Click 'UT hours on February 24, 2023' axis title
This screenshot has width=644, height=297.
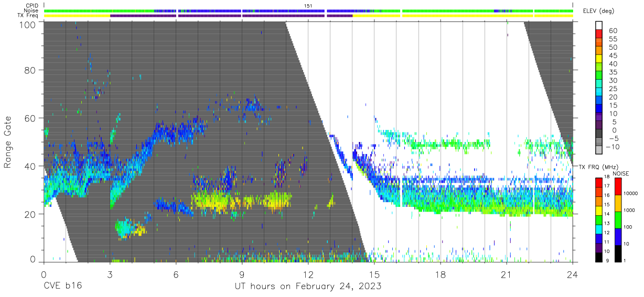tap(308, 287)
